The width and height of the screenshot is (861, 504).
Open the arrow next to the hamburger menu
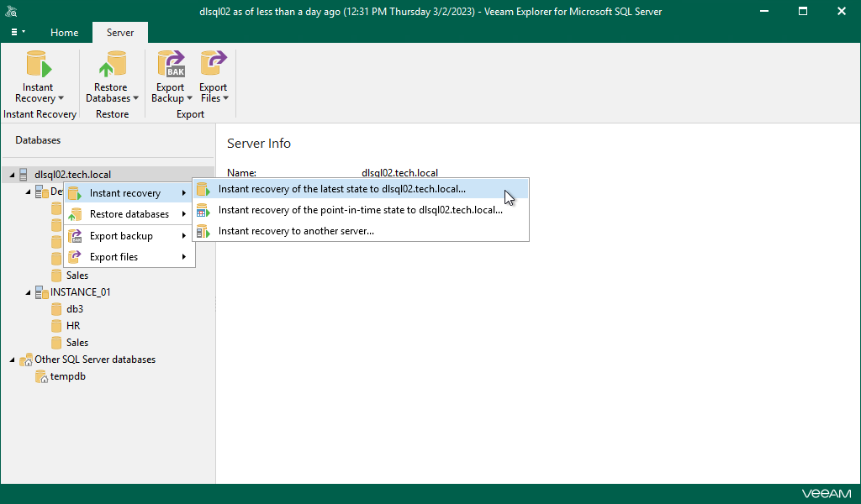(24, 32)
